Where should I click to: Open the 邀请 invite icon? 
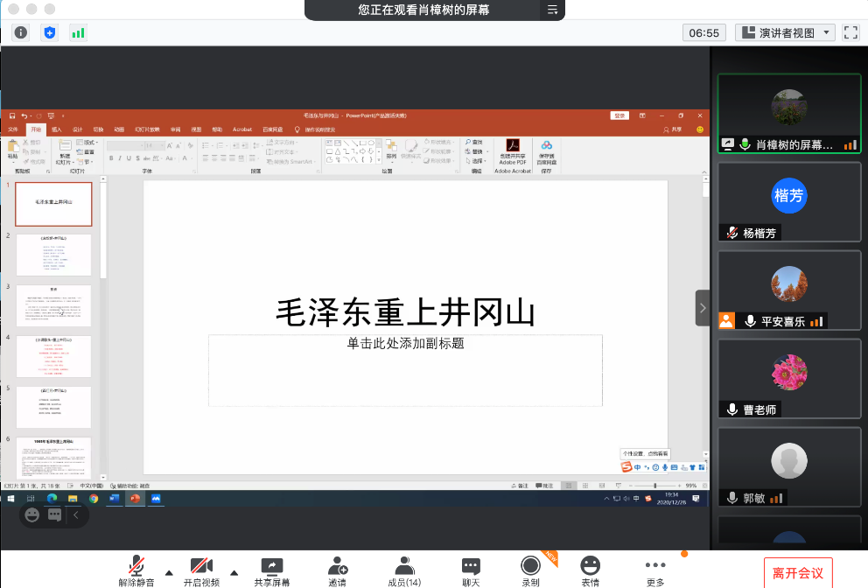(x=337, y=570)
